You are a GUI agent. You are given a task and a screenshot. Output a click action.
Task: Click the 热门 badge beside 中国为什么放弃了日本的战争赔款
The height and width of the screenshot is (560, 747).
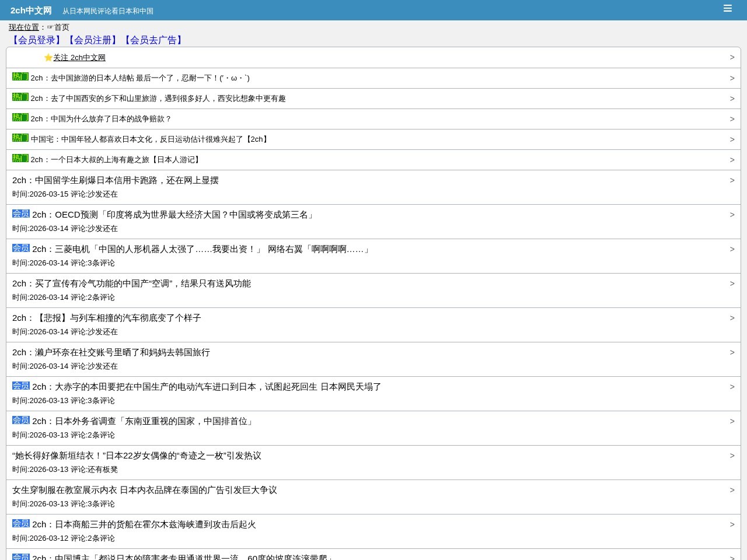point(20,117)
